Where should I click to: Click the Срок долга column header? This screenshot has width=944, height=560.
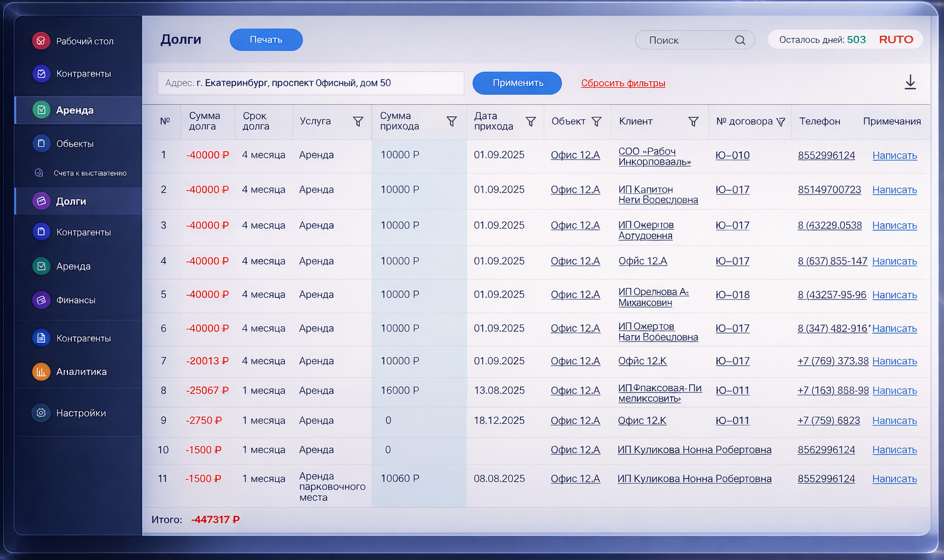[256, 121]
